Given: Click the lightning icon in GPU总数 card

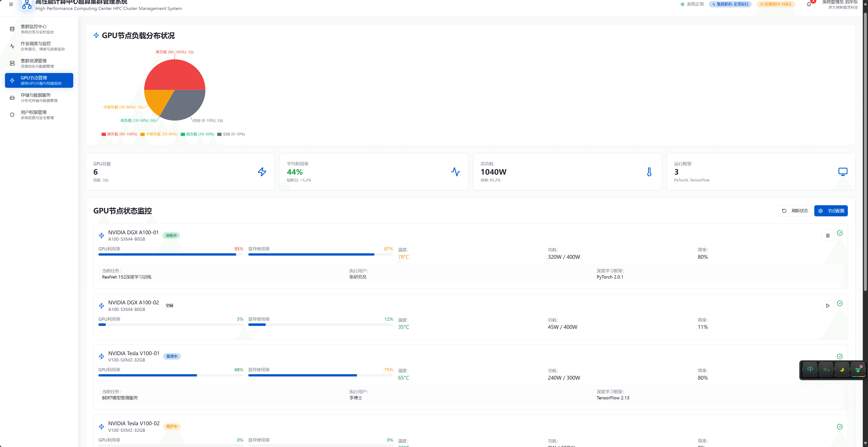Looking at the screenshot, I should pos(262,172).
